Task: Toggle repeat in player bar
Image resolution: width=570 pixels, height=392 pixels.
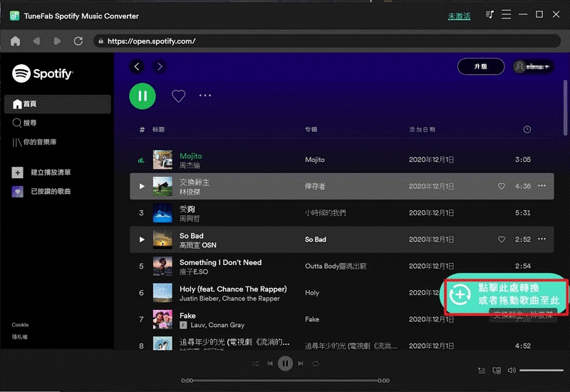Action: click(316, 363)
